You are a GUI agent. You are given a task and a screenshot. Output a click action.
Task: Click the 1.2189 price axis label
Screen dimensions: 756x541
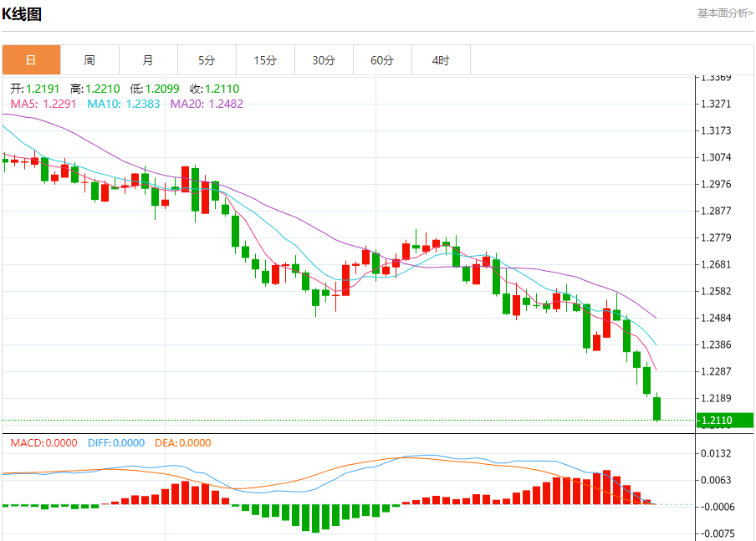tap(716, 398)
